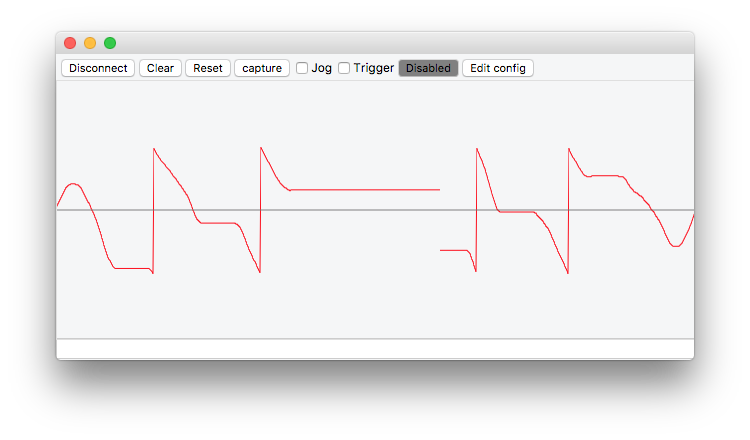Enable the Jog checkbox
Image resolution: width=750 pixels, height=440 pixels.
pyautogui.click(x=302, y=68)
